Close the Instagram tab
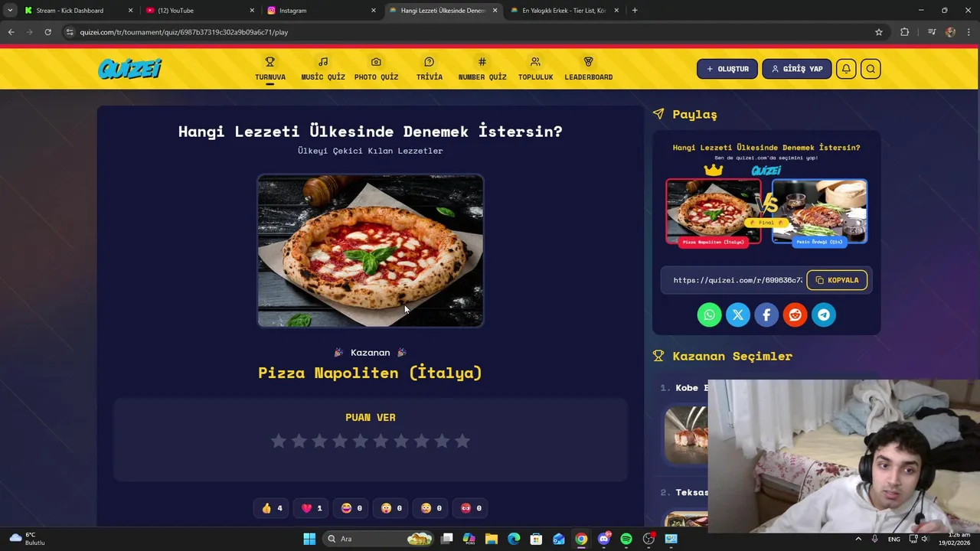Image resolution: width=980 pixels, height=551 pixels. click(x=374, y=11)
